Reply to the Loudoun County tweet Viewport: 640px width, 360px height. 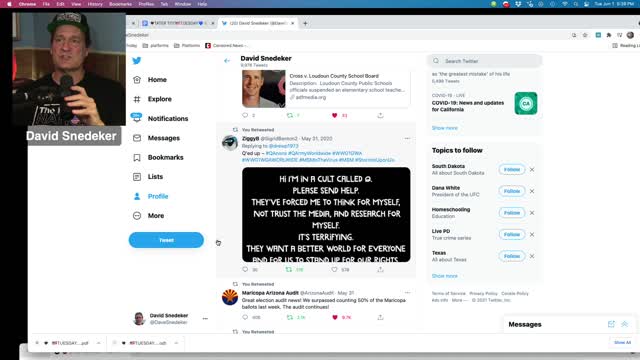coord(245,116)
